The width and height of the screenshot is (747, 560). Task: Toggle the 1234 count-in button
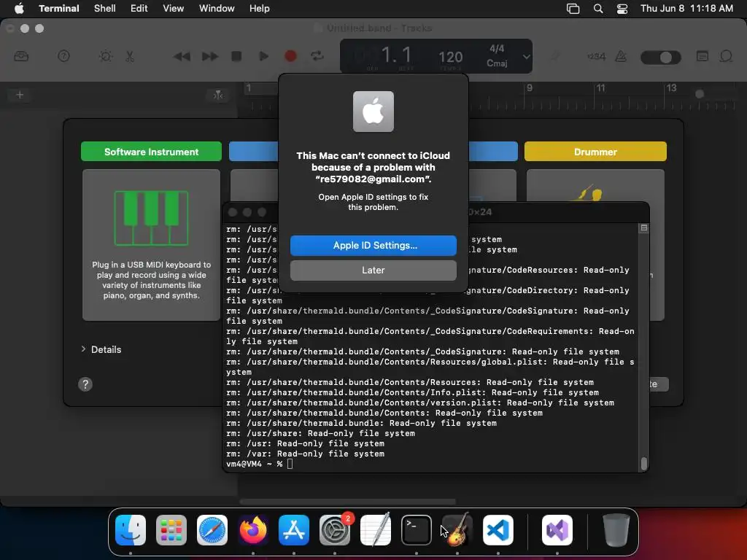[596, 57]
